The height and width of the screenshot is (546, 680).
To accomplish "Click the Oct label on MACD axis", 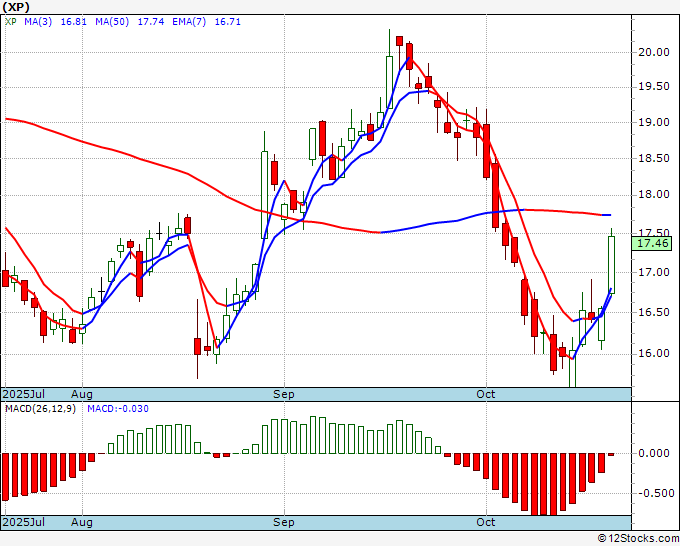I will (x=486, y=522).
